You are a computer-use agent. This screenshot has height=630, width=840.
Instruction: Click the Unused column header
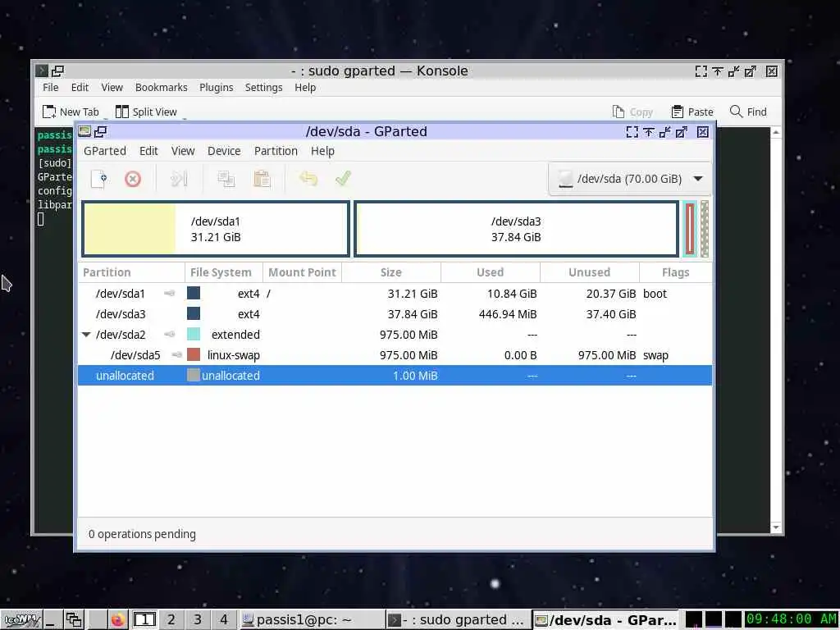(x=589, y=272)
